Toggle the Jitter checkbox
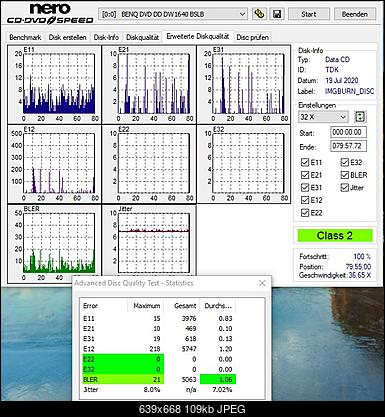The height and width of the screenshot is (417, 385). tap(344, 187)
